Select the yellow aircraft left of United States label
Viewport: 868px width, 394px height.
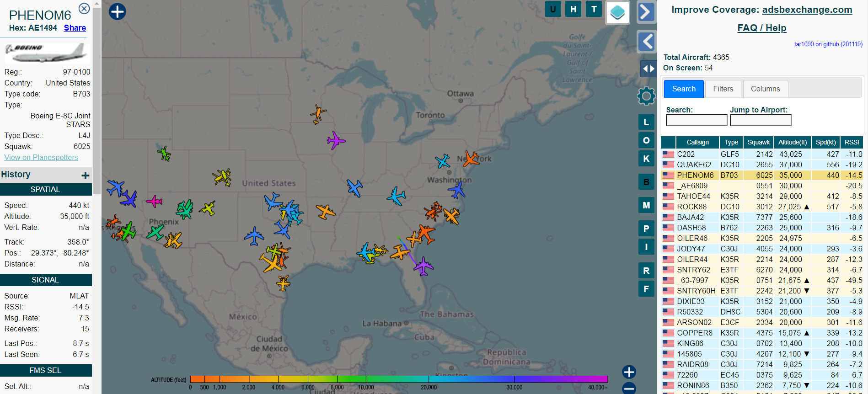[222, 177]
